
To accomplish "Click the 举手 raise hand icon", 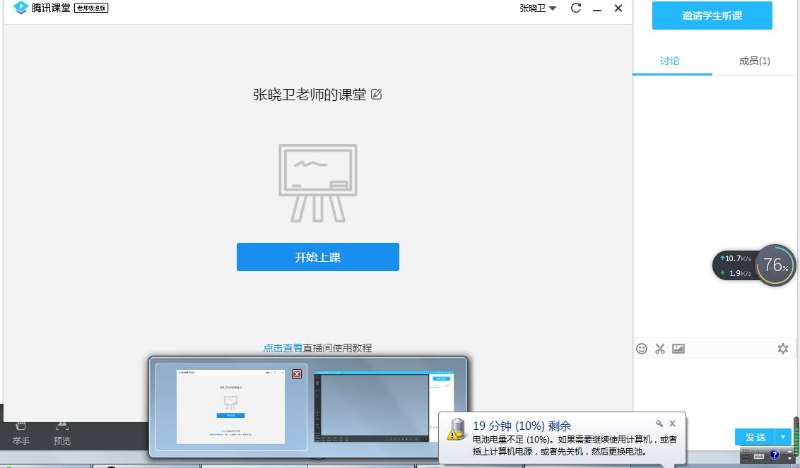I will (20, 432).
